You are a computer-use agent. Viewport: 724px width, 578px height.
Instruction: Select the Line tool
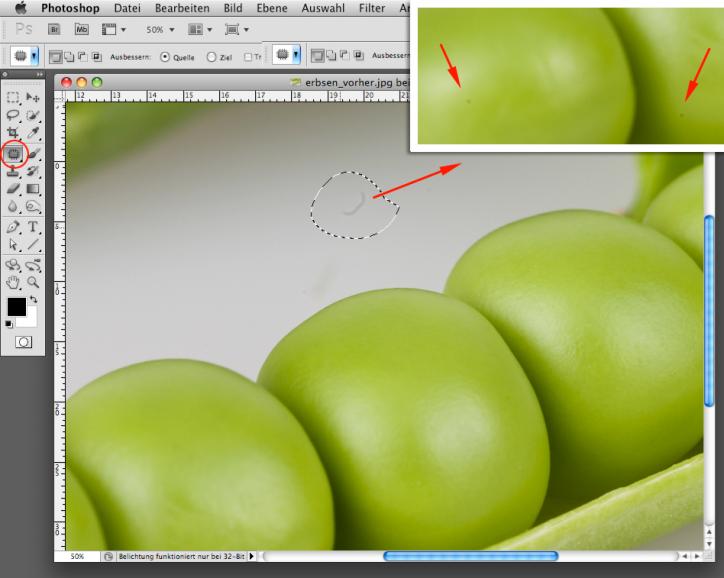pos(33,244)
